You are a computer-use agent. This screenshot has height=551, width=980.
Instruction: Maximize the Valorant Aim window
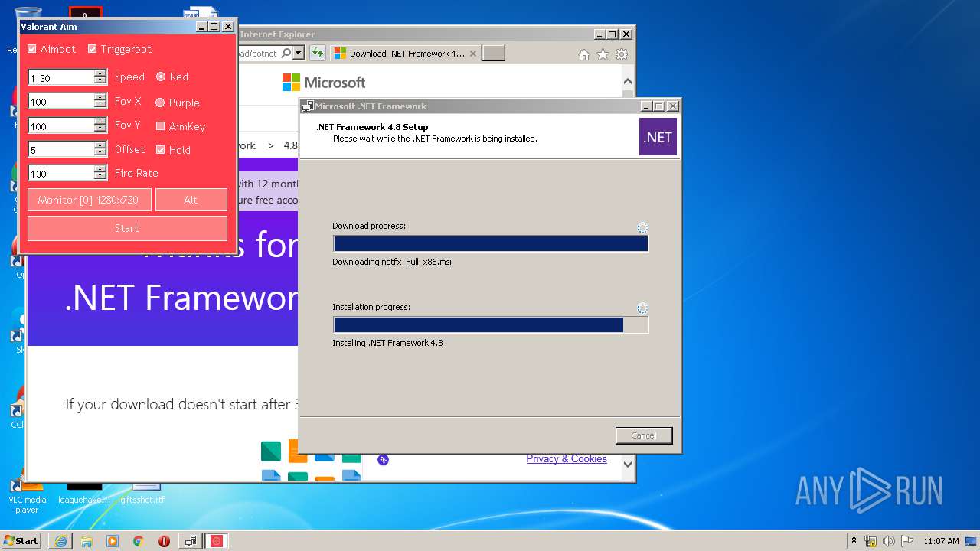click(214, 27)
